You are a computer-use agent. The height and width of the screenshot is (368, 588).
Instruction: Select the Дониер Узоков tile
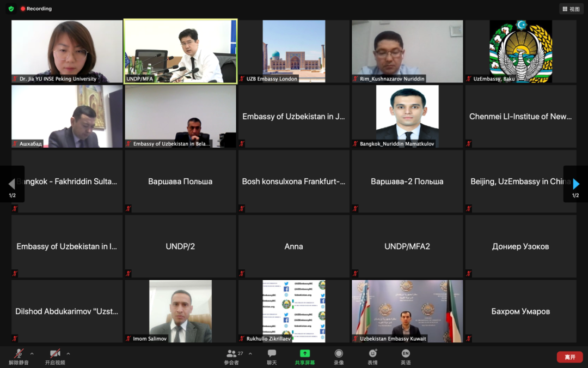point(521,246)
